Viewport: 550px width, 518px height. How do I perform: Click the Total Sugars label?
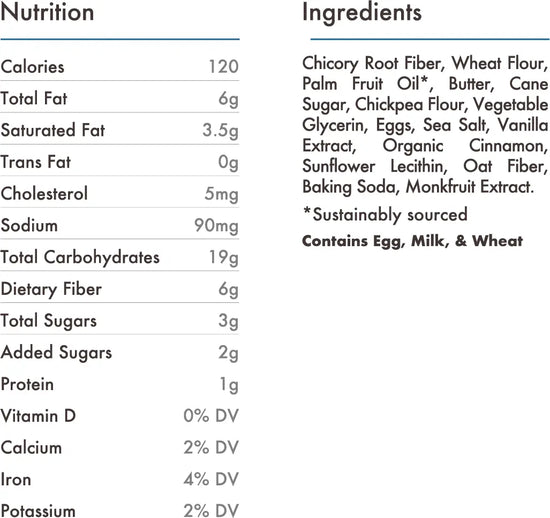coord(49,321)
